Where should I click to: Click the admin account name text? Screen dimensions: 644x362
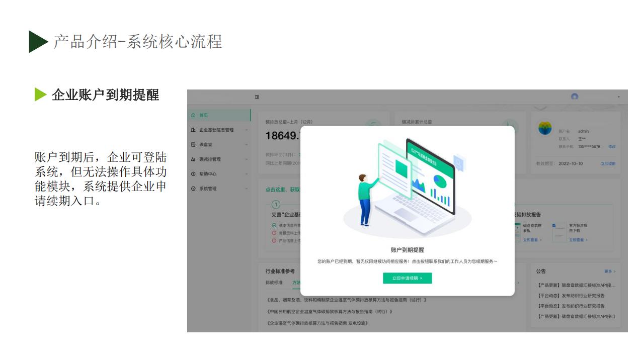tap(583, 131)
